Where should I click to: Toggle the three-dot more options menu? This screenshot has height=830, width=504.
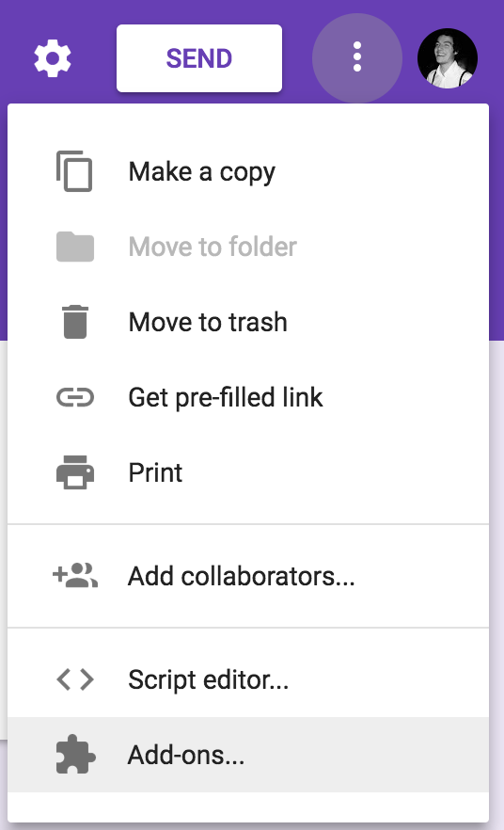(357, 57)
